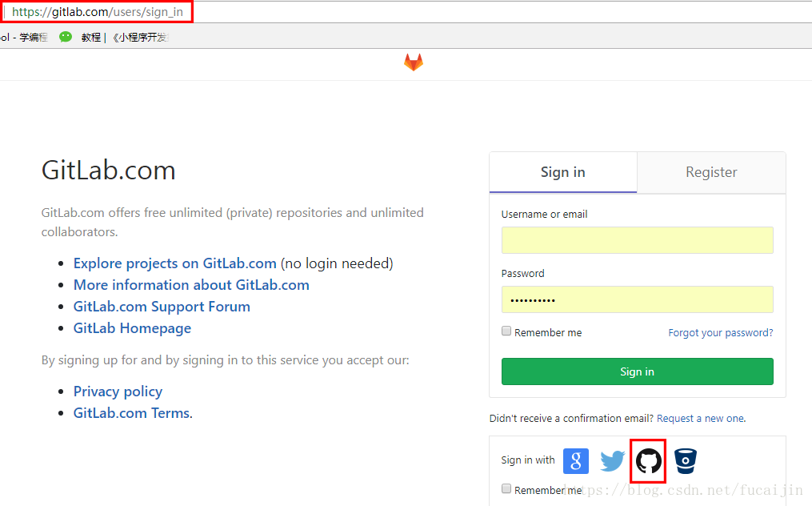Open Forgot your password link
The height and width of the screenshot is (506, 812).
click(720, 333)
